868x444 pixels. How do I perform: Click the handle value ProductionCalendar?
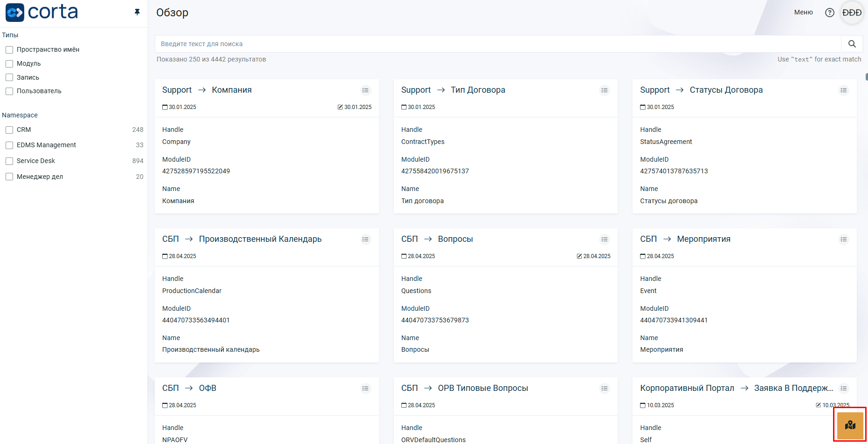click(x=192, y=291)
